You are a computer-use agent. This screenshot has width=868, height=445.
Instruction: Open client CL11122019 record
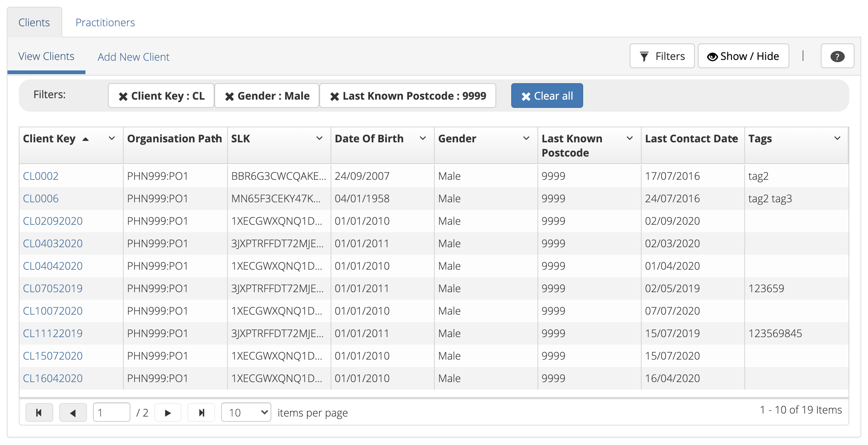pyautogui.click(x=53, y=333)
